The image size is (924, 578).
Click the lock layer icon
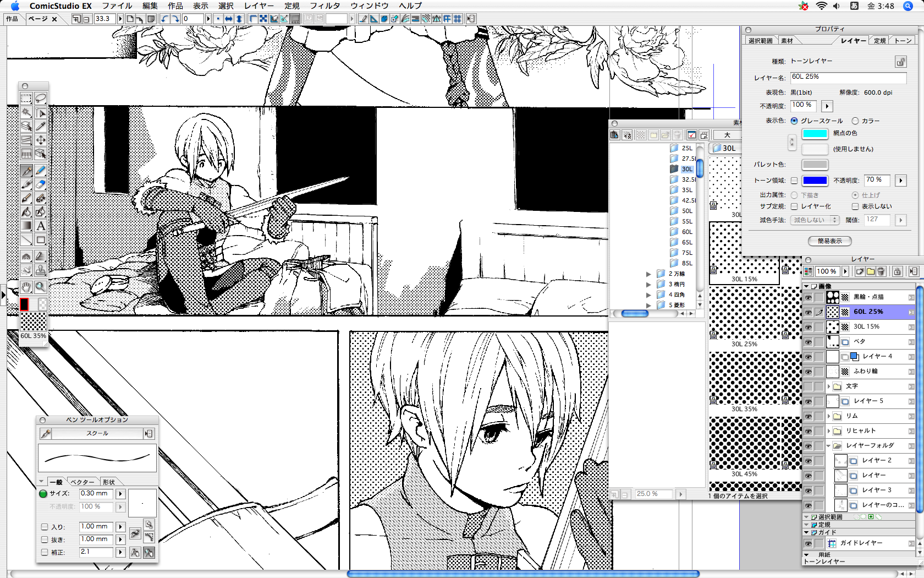[897, 271]
